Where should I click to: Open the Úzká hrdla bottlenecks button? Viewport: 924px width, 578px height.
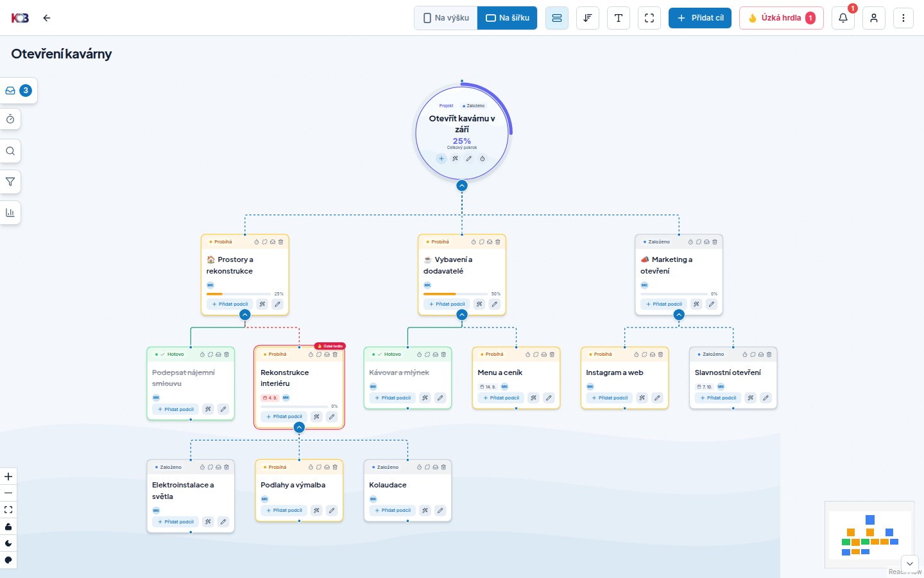click(782, 18)
